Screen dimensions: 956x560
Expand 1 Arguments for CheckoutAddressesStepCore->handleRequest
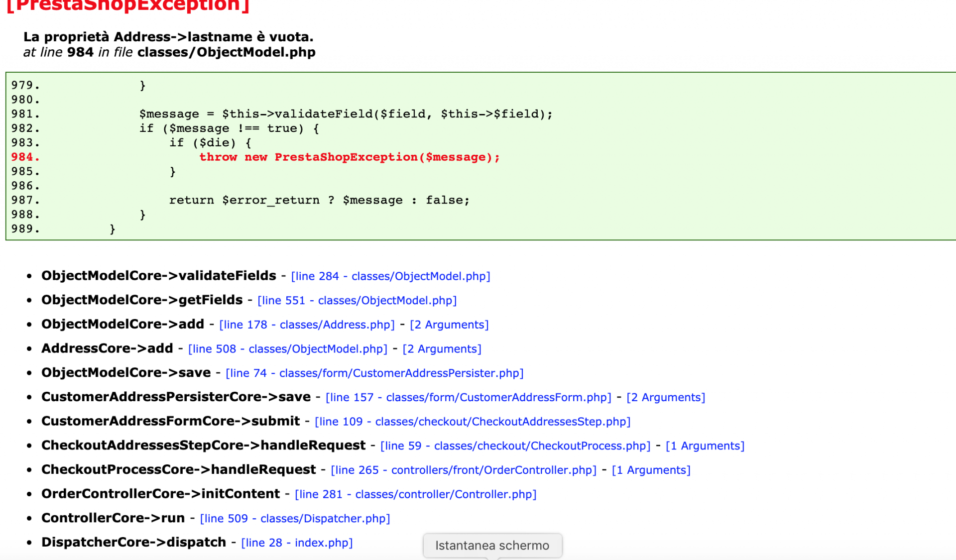pos(705,446)
